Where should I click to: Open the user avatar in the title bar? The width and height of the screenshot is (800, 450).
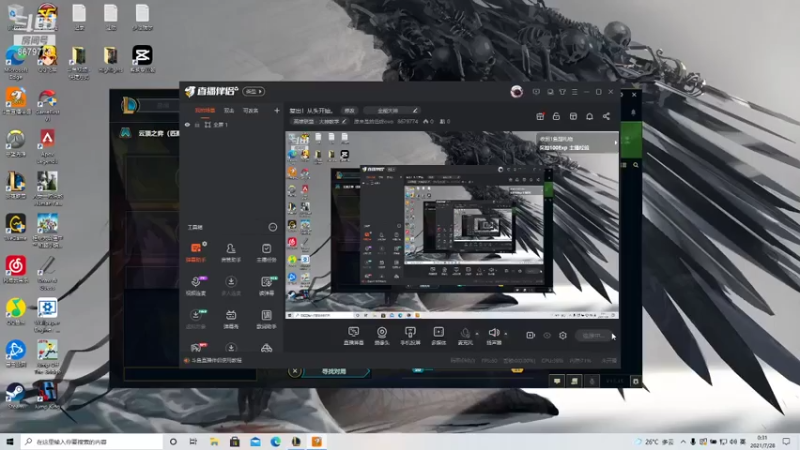[516, 92]
